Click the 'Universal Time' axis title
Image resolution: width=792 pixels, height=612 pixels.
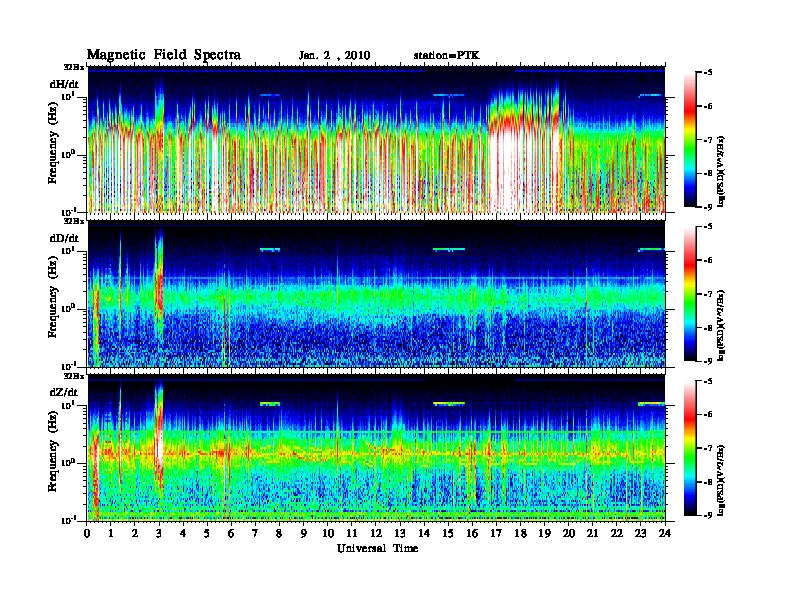coord(377,548)
